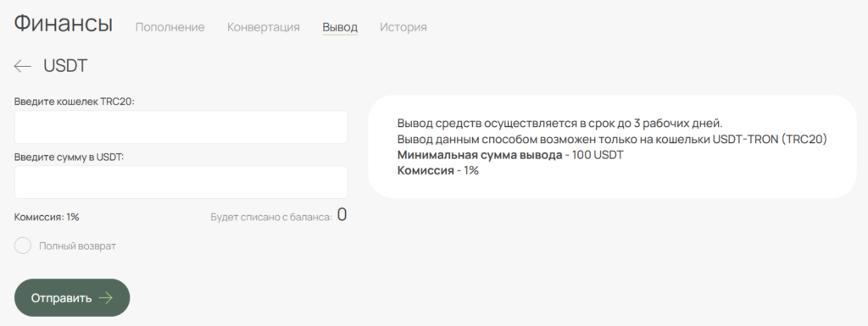Screen dimensions: 868x326
Task: Switch to the Конвертация tab
Action: pyautogui.click(x=264, y=27)
